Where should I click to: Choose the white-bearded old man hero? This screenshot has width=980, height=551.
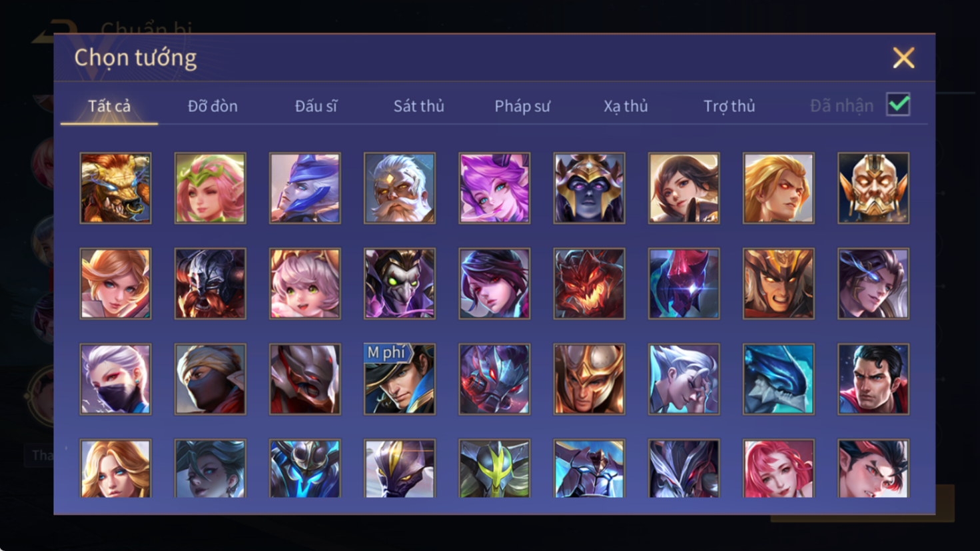coord(400,188)
